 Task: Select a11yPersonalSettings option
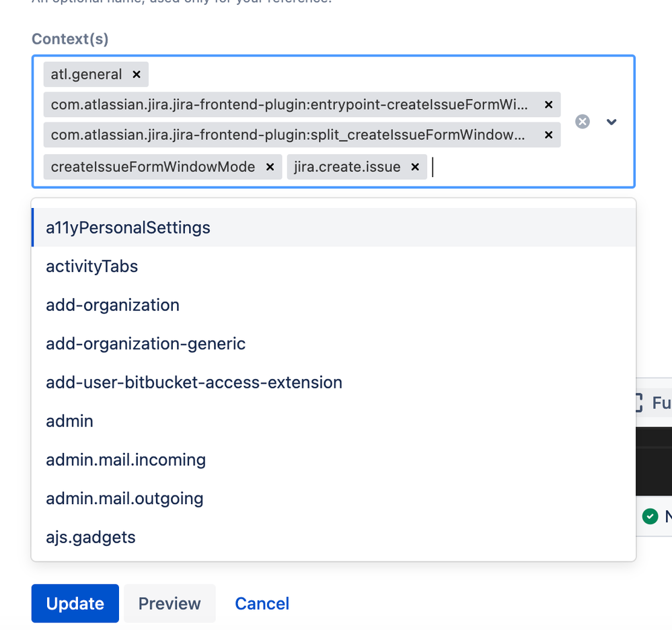[x=334, y=228]
